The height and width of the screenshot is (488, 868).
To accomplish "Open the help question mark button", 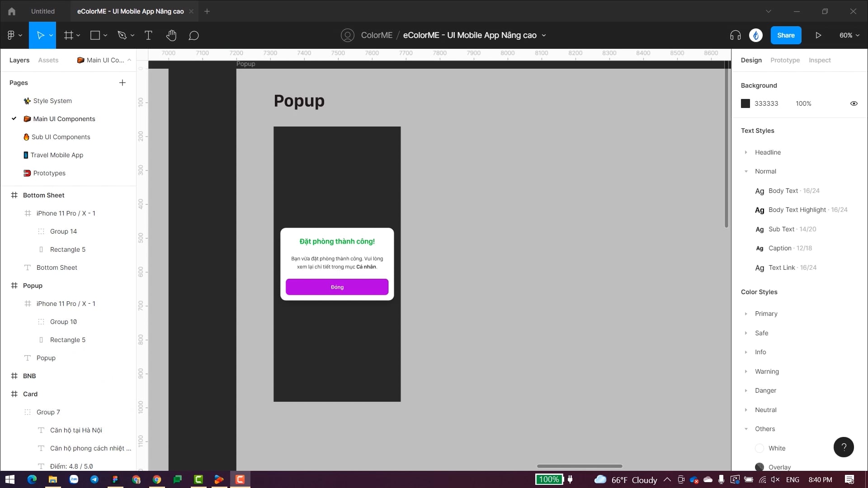I will (x=844, y=447).
